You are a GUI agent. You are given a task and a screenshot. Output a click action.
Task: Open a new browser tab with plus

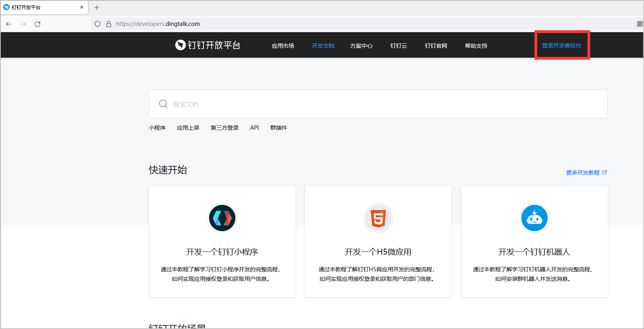96,7
